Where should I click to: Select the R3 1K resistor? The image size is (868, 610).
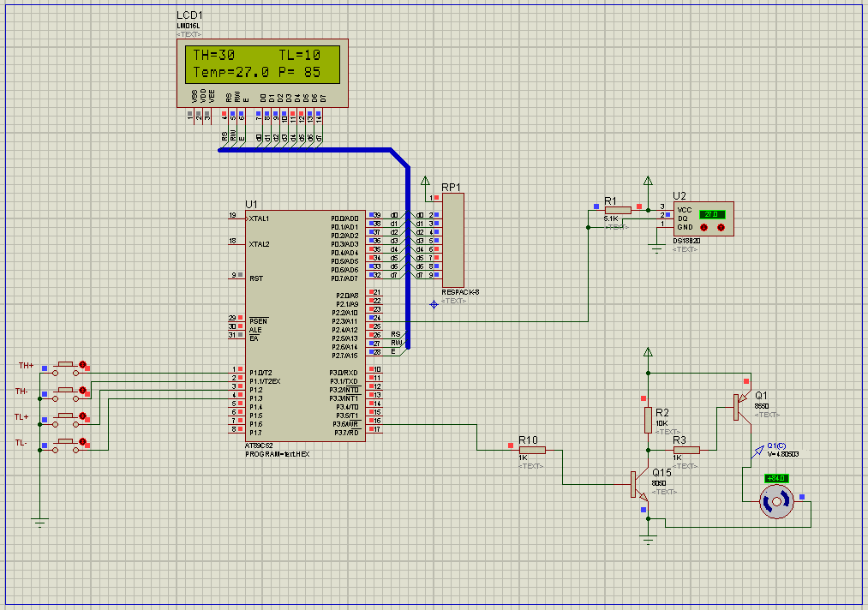click(x=685, y=449)
